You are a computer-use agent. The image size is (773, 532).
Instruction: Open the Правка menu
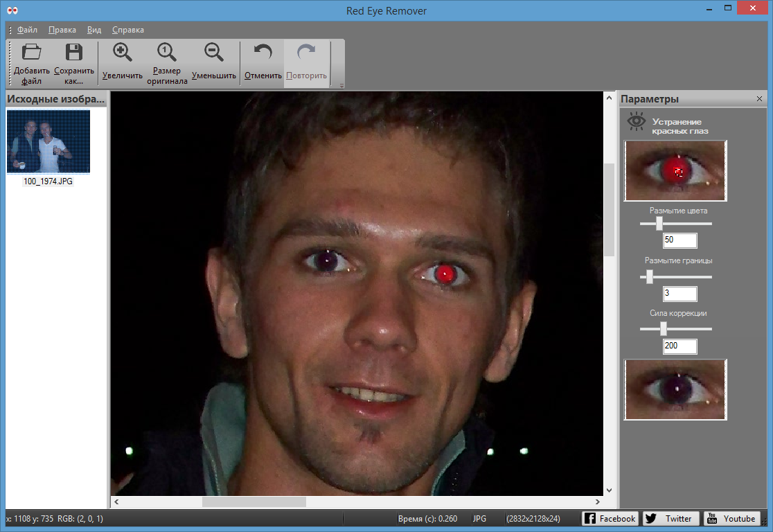[62, 30]
